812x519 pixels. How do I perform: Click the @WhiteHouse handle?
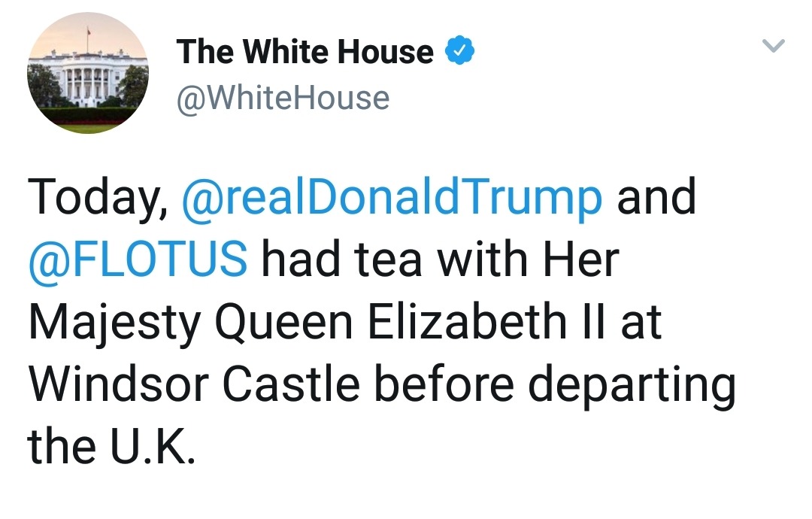[x=283, y=98]
